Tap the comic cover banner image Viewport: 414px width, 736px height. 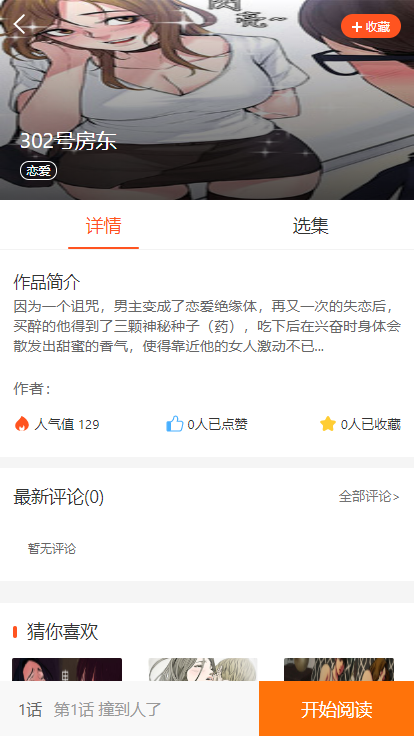[207, 100]
